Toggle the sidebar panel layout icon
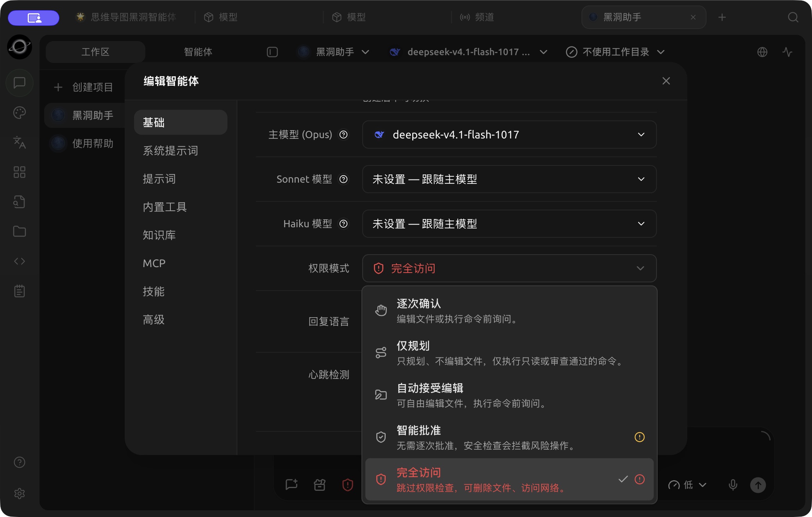The height and width of the screenshot is (517, 812). point(272,52)
